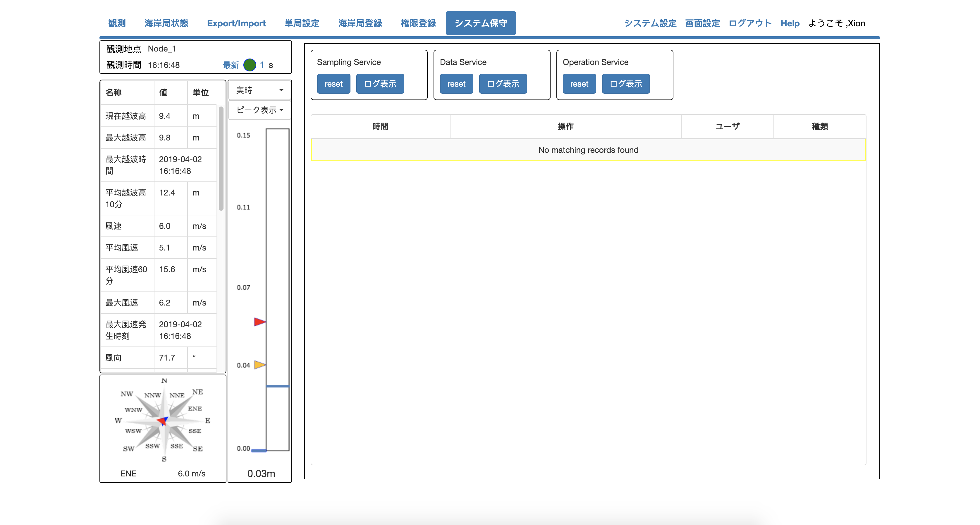This screenshot has width=980, height=525.
Task: Click the 1 second refresh interval link
Action: (x=262, y=65)
